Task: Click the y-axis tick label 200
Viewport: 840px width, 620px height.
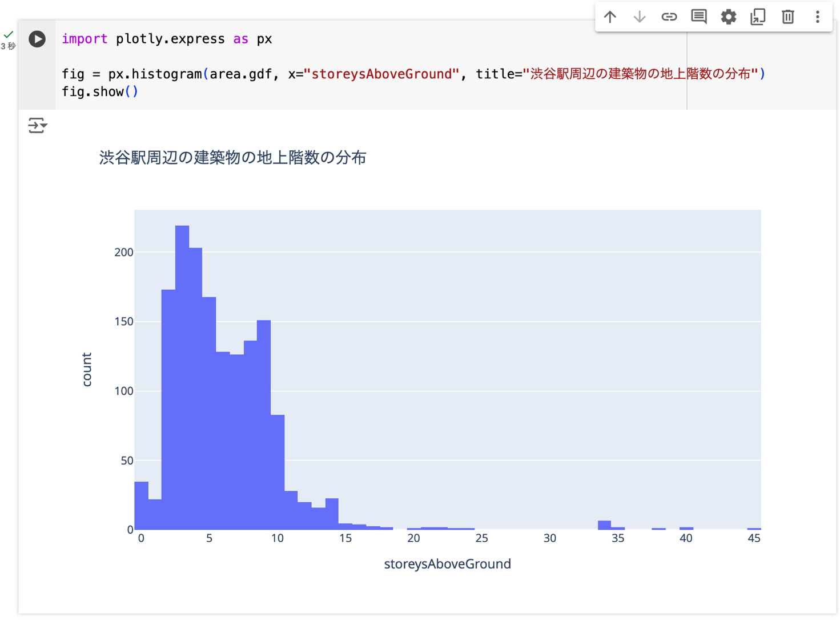Action: pos(124,252)
